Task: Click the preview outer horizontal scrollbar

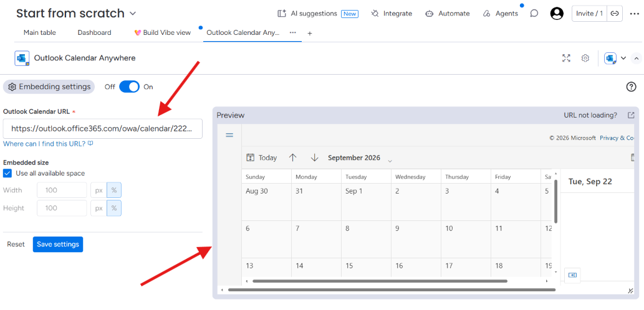Action: [x=391, y=290]
